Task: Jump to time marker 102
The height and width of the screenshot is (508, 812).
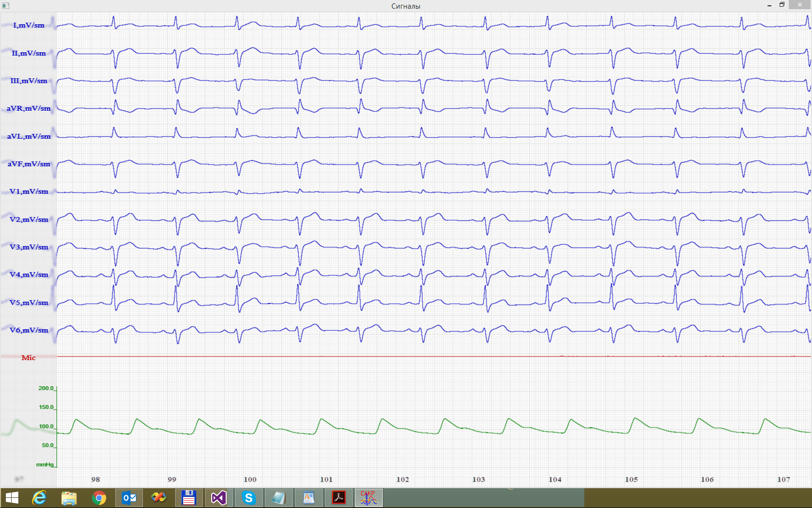Action: [x=403, y=479]
